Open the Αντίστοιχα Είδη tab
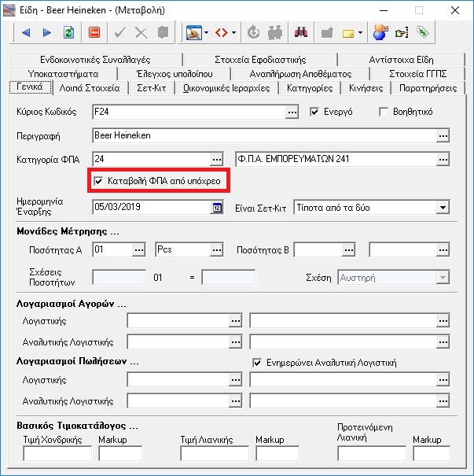Image resolution: width=474 pixels, height=476 pixels. [x=401, y=60]
